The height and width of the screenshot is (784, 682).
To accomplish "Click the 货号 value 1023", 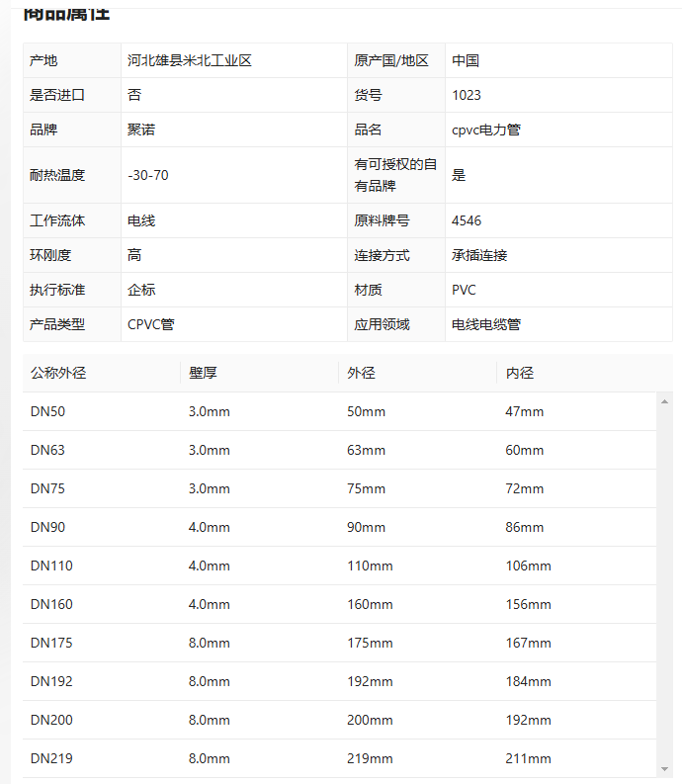I will [467, 95].
